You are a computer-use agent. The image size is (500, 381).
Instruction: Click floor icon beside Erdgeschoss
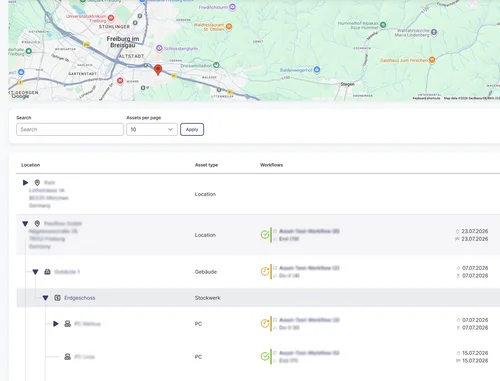tap(57, 298)
